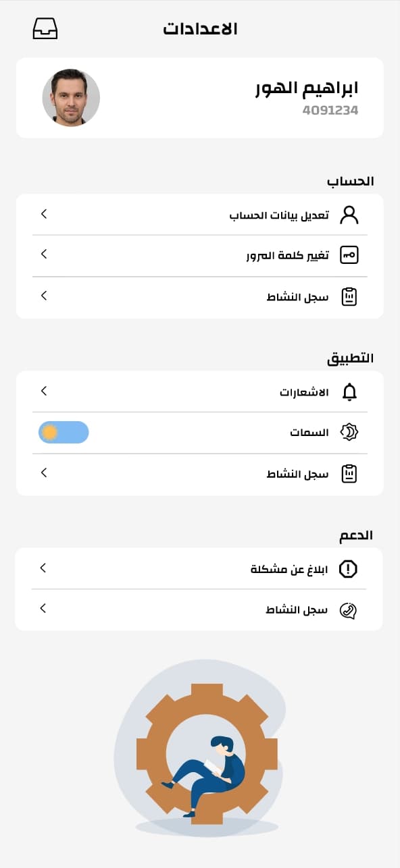This screenshot has height=868, width=400.
Task: Open the inbox icon at top left
Action: point(45,28)
